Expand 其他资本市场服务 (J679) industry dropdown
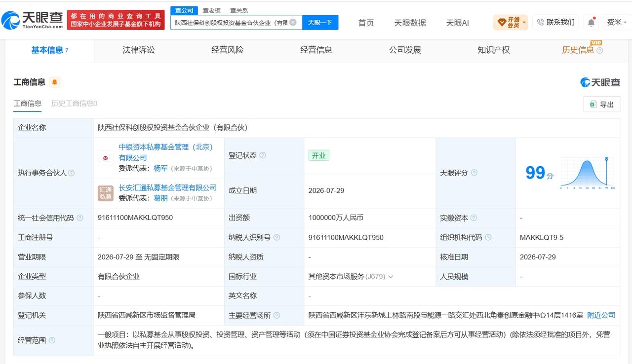This screenshot has height=364, width=632. pyautogui.click(x=391, y=277)
